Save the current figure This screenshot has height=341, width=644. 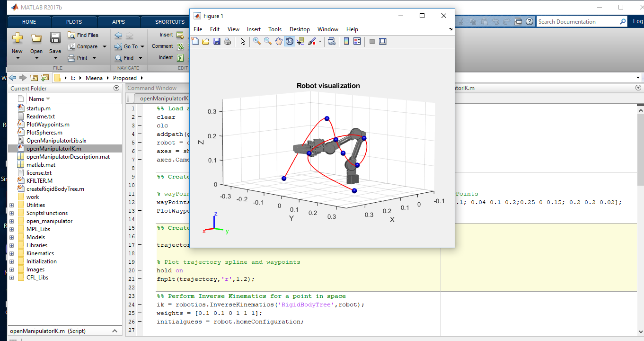pyautogui.click(x=217, y=41)
